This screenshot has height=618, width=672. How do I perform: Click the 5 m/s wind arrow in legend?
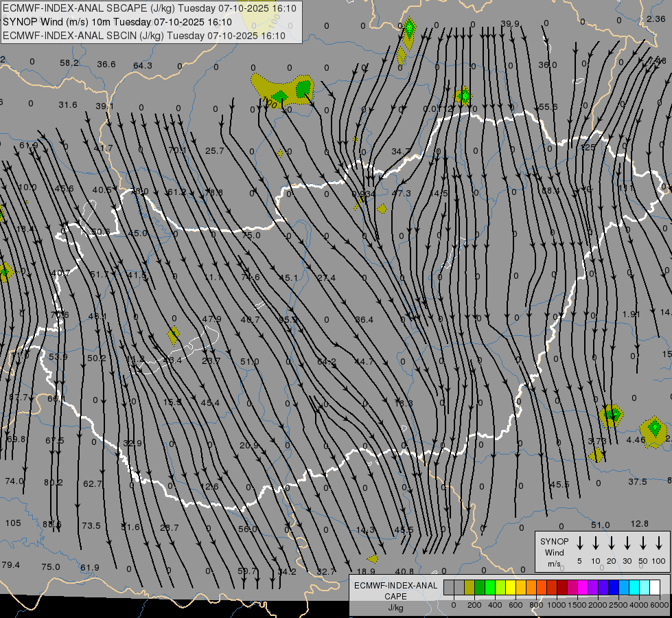[580, 543]
